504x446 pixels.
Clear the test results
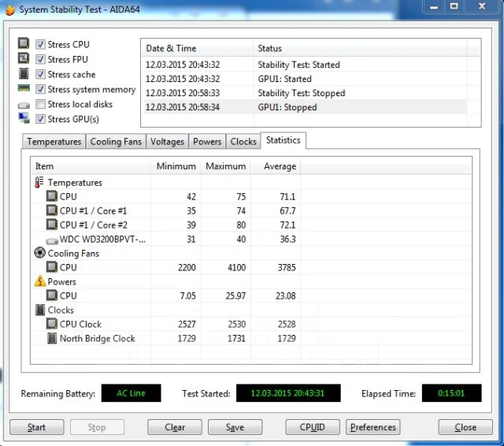click(175, 427)
